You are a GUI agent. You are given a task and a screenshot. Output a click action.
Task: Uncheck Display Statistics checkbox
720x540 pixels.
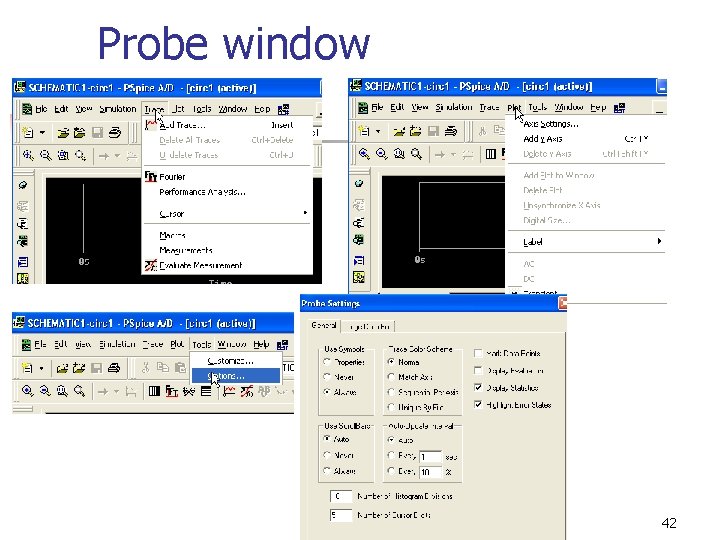click(478, 388)
